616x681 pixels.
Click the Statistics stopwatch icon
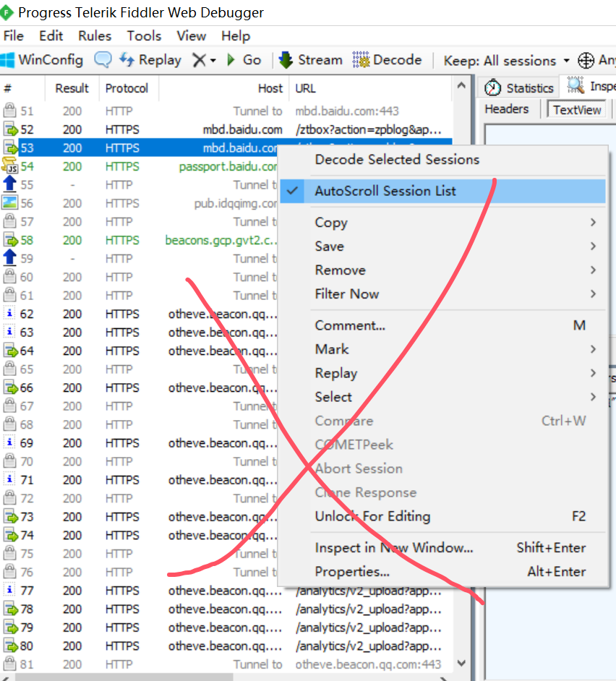pos(492,87)
